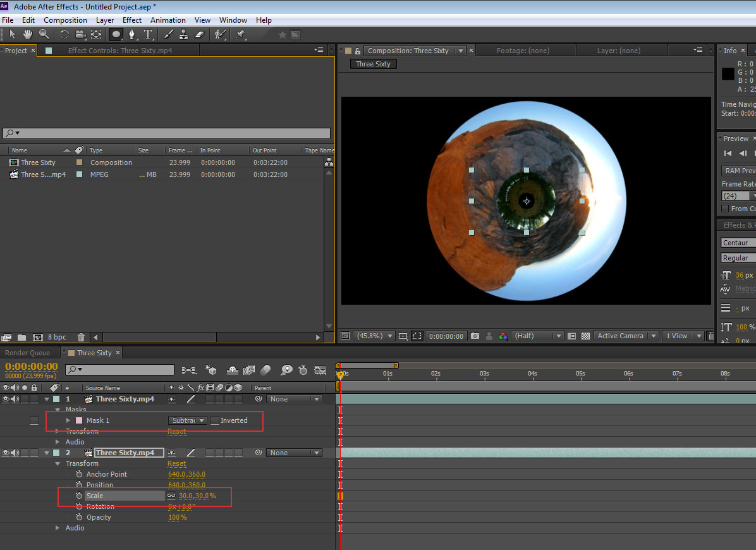Viewport: 756px width, 550px height.
Task: Switch to the Render Queue tab
Action: pos(27,353)
